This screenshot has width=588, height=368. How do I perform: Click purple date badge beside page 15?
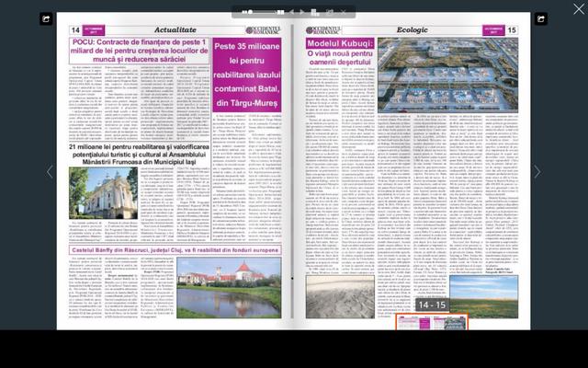(x=493, y=30)
